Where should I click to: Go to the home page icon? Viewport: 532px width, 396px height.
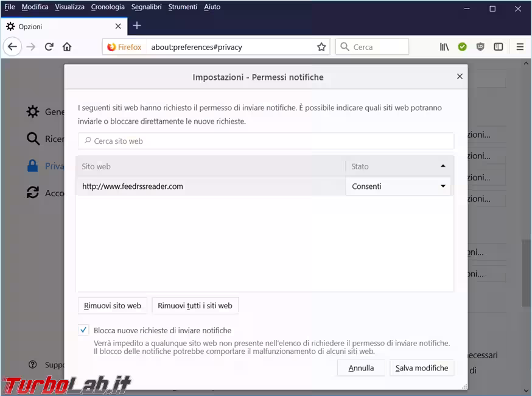click(x=67, y=47)
